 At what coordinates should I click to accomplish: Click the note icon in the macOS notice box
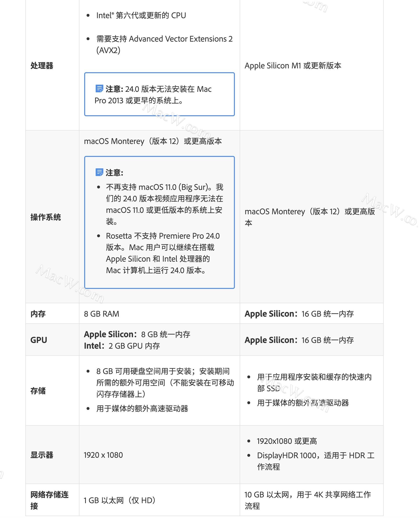[x=99, y=172]
